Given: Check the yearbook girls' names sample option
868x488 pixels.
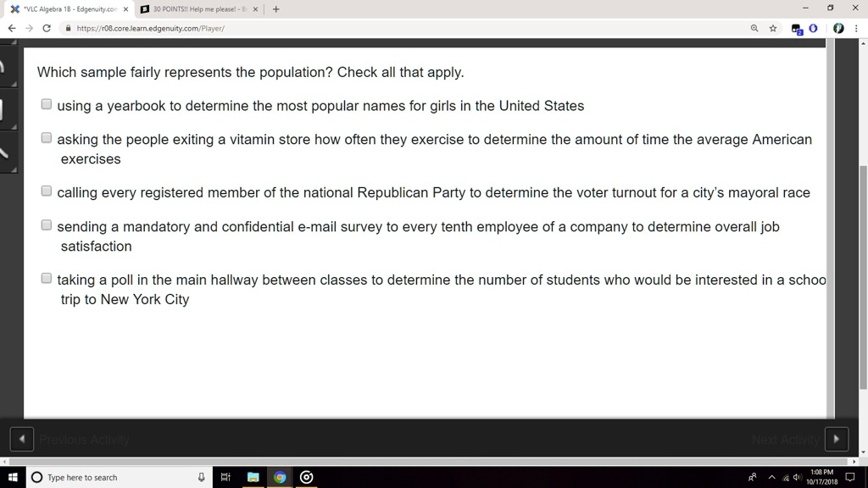Looking at the screenshot, I should point(46,103).
